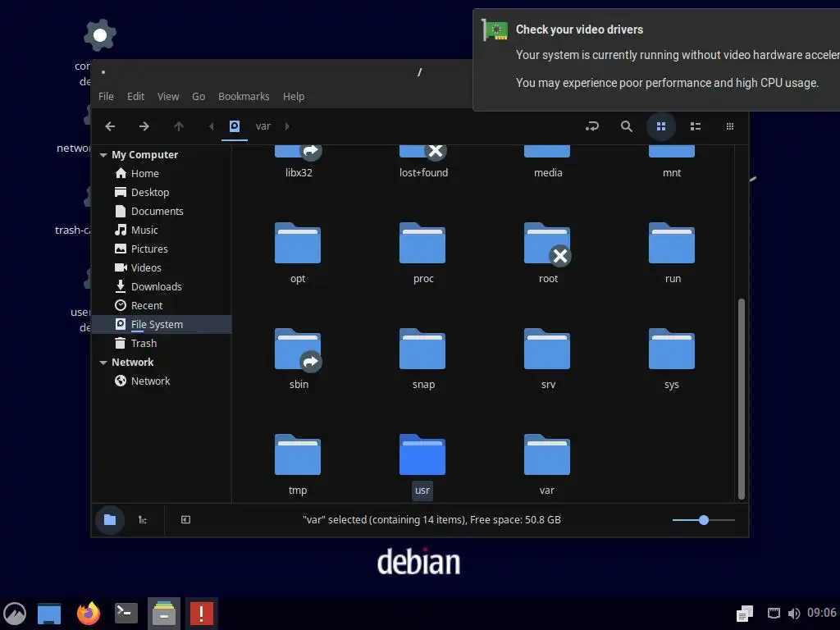The image size is (840, 630).
Task: Open the View menu
Action: (168, 97)
